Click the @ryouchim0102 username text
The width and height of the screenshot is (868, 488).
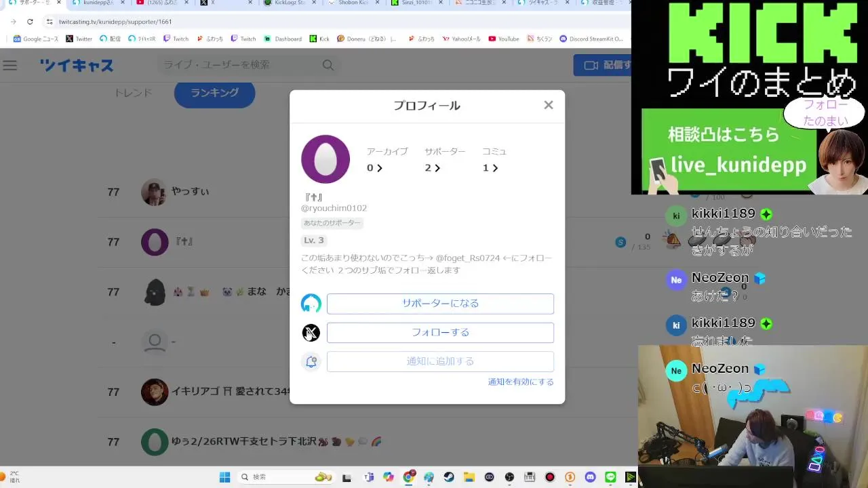click(334, 208)
